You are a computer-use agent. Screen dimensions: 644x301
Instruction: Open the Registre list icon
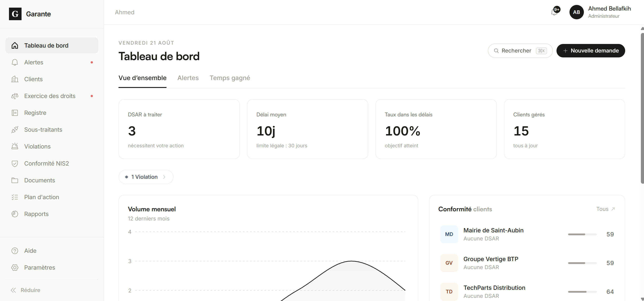15,113
